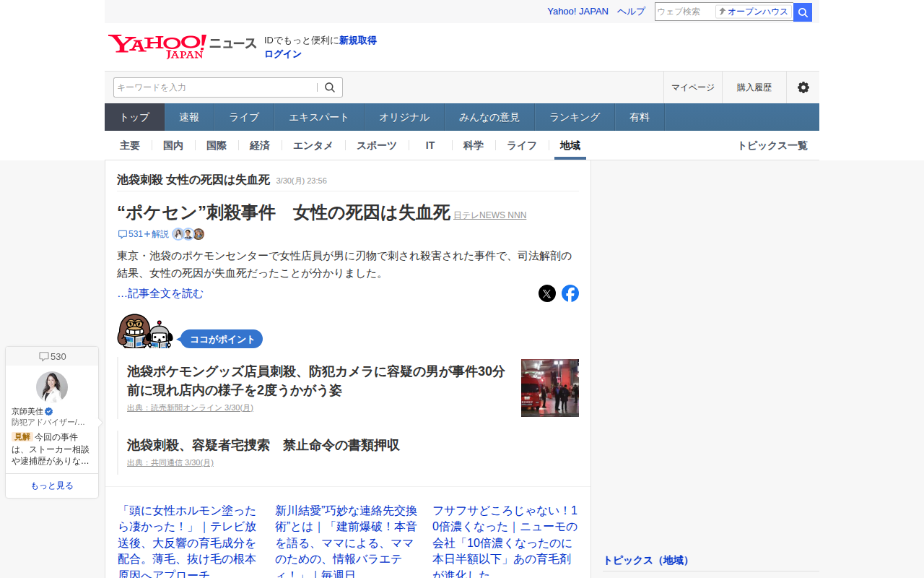Select the 有料 tab
The height and width of the screenshot is (578, 924).
point(640,117)
